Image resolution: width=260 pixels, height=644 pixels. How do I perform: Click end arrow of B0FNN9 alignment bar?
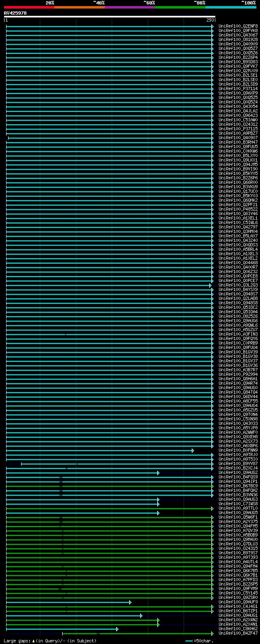193,450
